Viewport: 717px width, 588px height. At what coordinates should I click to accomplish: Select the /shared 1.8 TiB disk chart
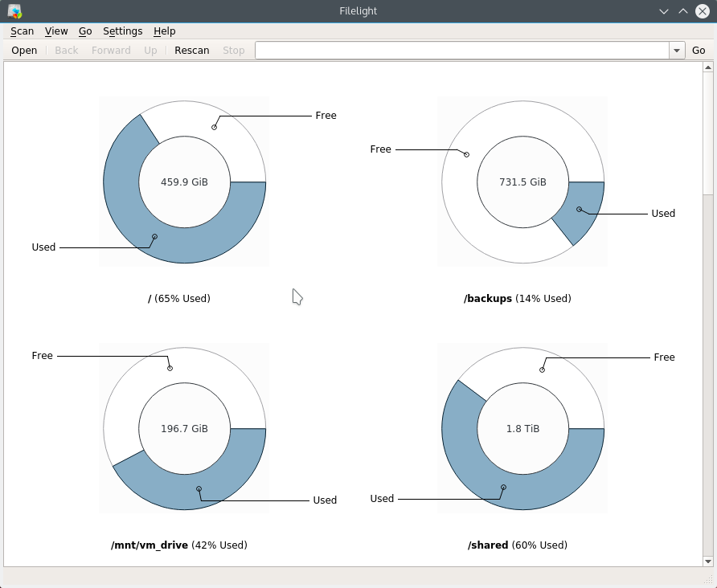522,428
